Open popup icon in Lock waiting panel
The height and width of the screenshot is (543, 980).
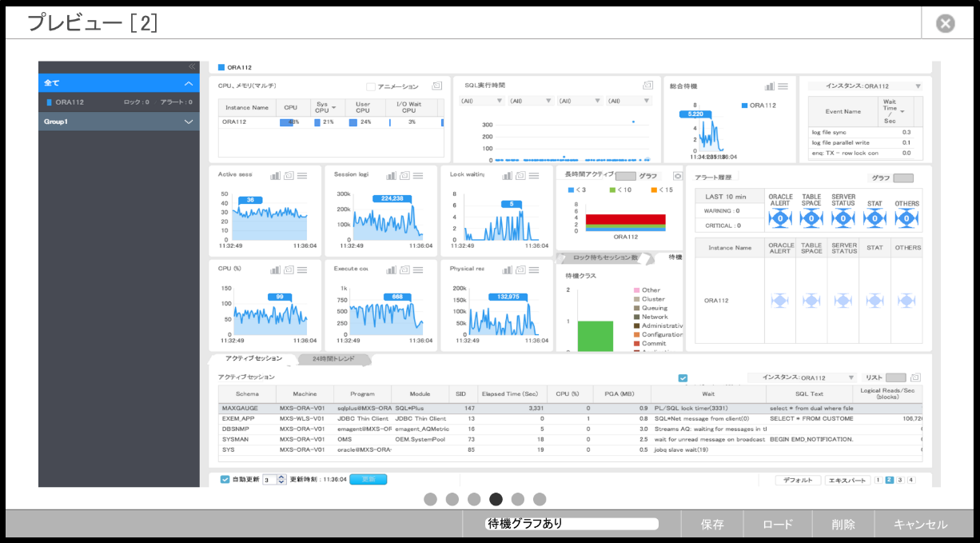[521, 175]
